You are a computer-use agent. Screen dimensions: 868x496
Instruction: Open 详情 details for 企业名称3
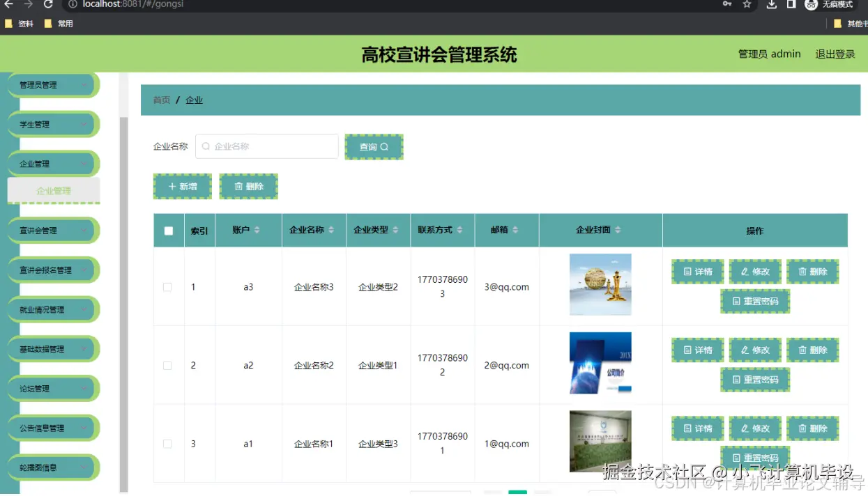tap(697, 271)
